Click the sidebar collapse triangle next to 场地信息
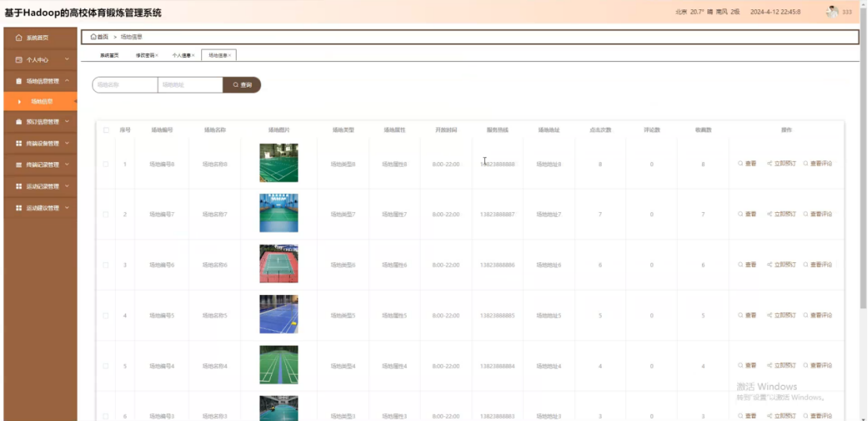The height and width of the screenshot is (421, 868). pyautogui.click(x=75, y=101)
